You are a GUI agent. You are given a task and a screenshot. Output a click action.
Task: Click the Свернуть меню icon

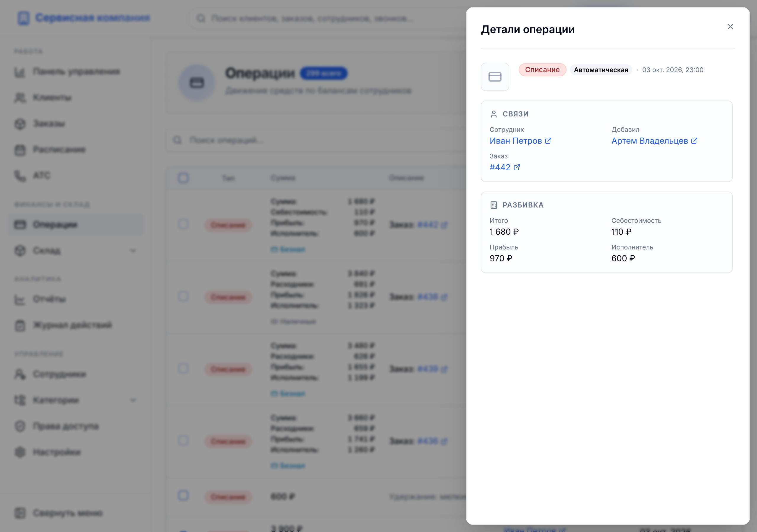20,513
